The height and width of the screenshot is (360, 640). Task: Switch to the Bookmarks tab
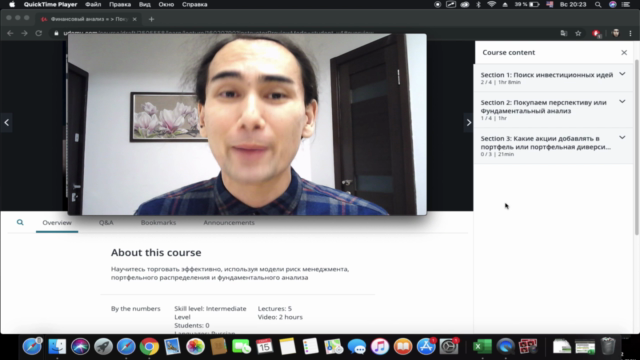(x=158, y=222)
